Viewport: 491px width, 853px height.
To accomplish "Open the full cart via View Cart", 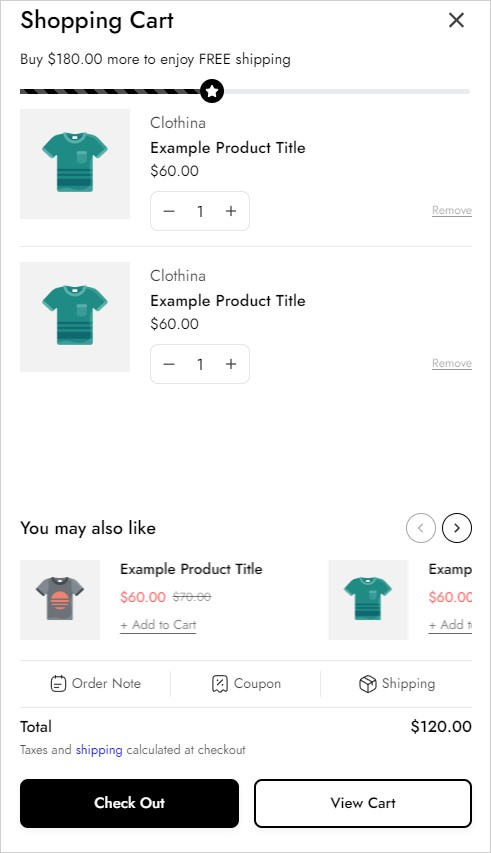I will (363, 803).
